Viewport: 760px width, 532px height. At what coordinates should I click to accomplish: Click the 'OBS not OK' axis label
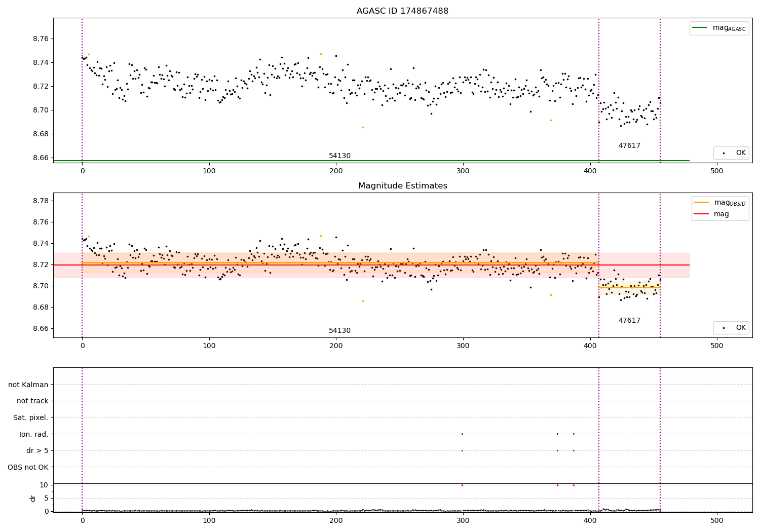[x=28, y=467]
